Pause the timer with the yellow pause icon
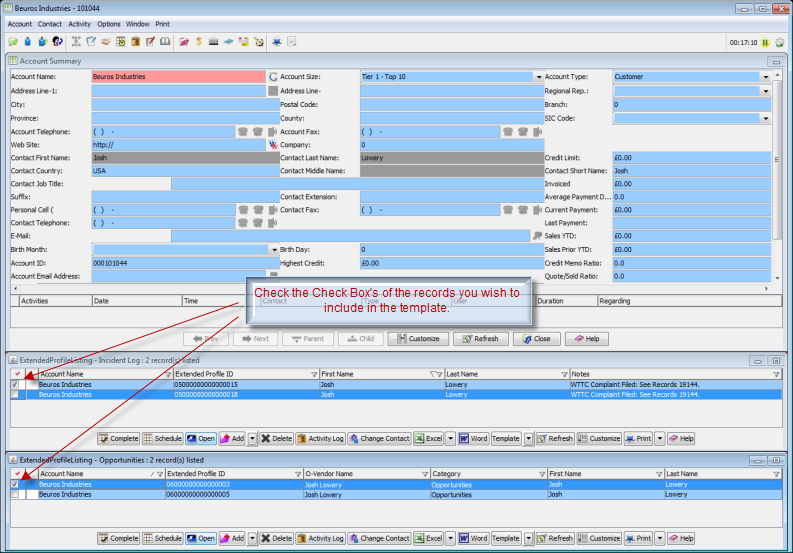The width and height of the screenshot is (793, 553). (x=766, y=42)
